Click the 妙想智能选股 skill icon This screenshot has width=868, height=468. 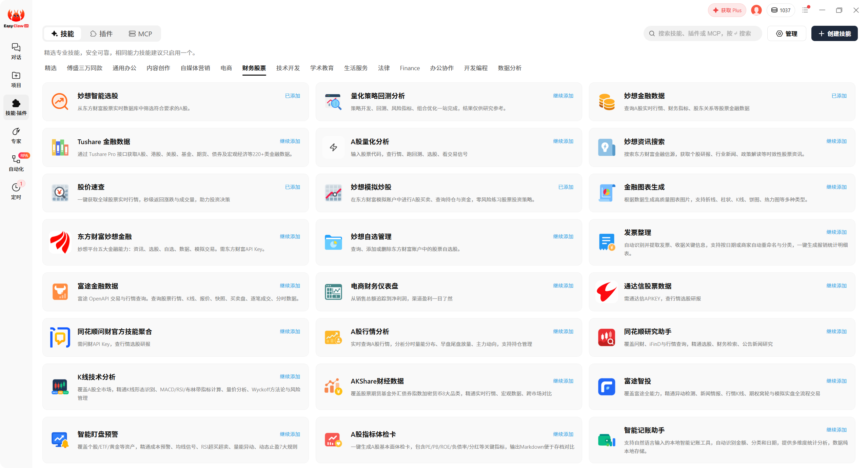pos(60,101)
